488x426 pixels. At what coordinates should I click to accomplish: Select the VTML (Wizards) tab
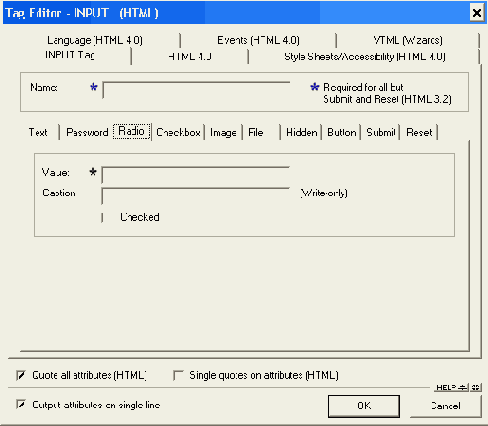408,40
